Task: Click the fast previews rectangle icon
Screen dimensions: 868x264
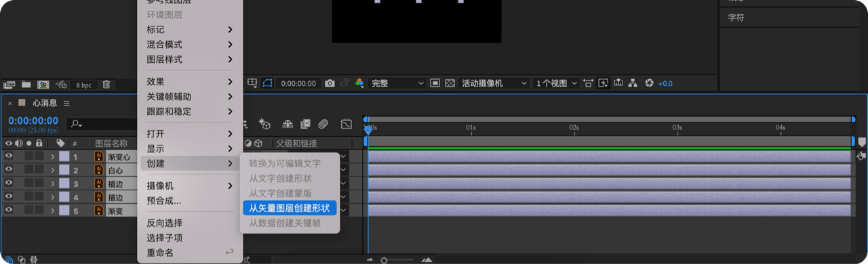Action: tap(435, 83)
